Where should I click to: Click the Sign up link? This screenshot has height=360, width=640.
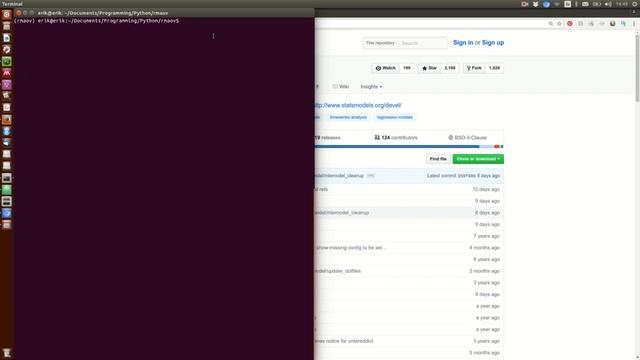pyautogui.click(x=493, y=43)
